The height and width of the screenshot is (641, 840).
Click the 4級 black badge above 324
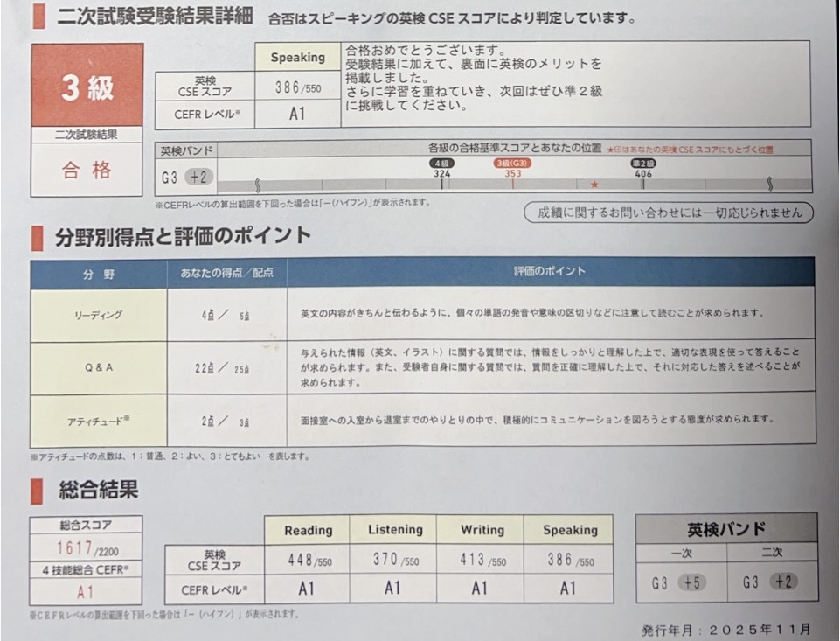[441, 163]
